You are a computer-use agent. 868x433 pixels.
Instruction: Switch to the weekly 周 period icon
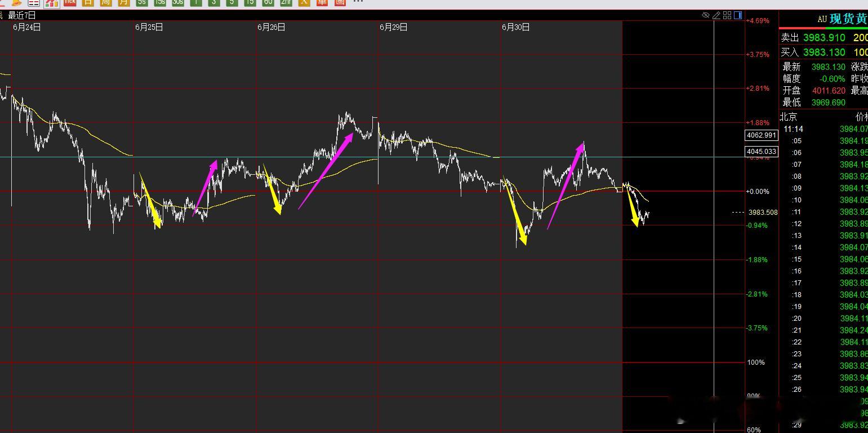(x=105, y=2)
